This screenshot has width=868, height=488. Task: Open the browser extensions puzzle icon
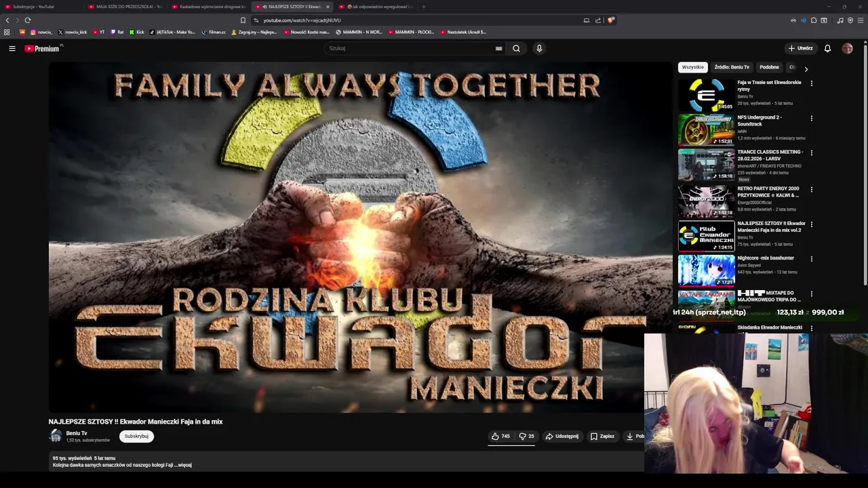click(814, 20)
